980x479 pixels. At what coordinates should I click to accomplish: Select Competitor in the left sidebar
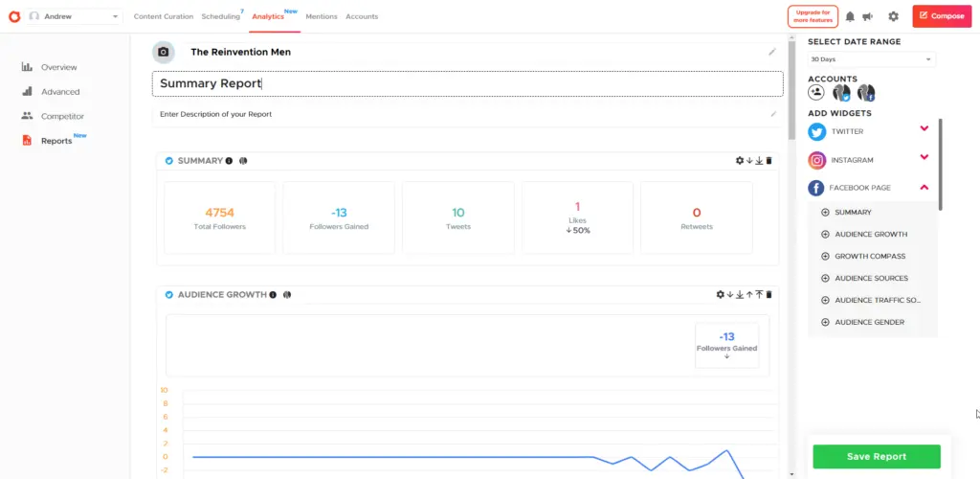(62, 116)
